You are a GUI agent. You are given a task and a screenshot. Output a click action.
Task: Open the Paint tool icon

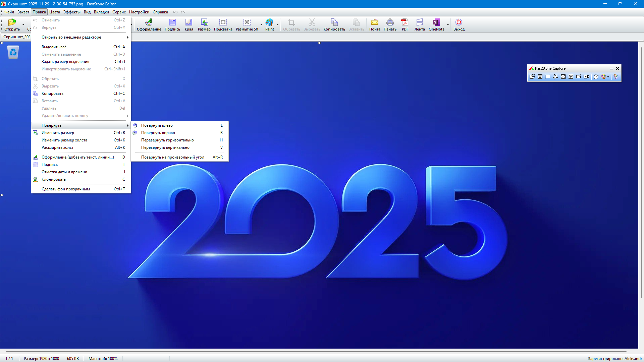(269, 24)
